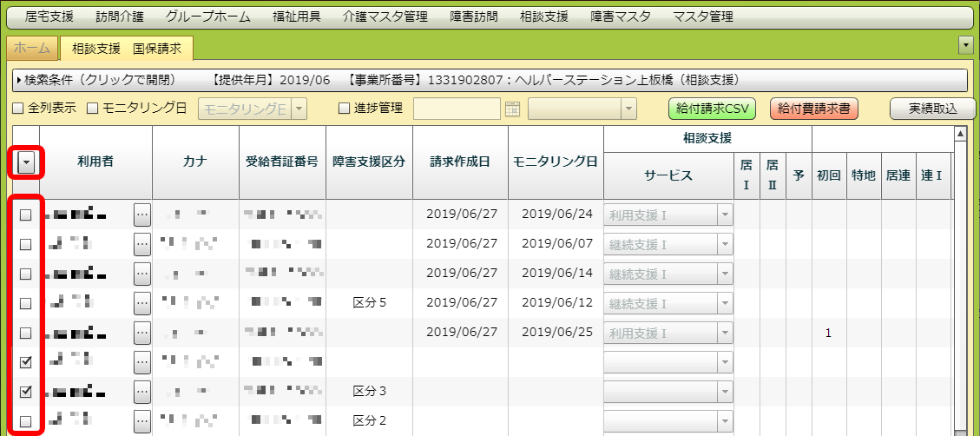Toggle the モニタリング日 checkbox
Screen dimensions: 980x436
click(x=93, y=109)
